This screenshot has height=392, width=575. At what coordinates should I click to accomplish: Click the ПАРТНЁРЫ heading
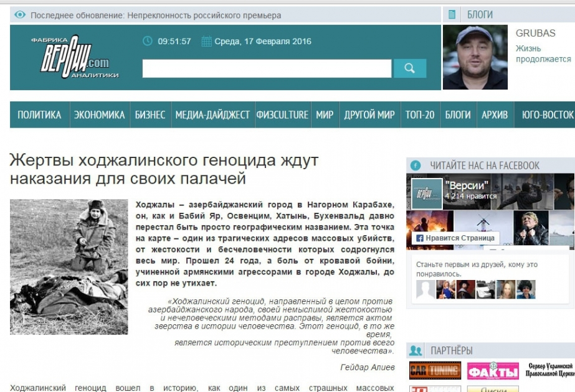coord(452,350)
